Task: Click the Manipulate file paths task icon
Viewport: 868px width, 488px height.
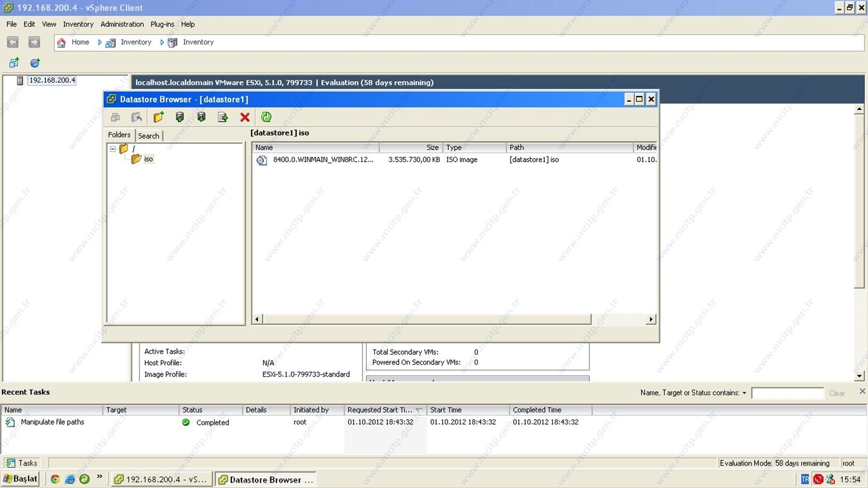Action: 10,422
